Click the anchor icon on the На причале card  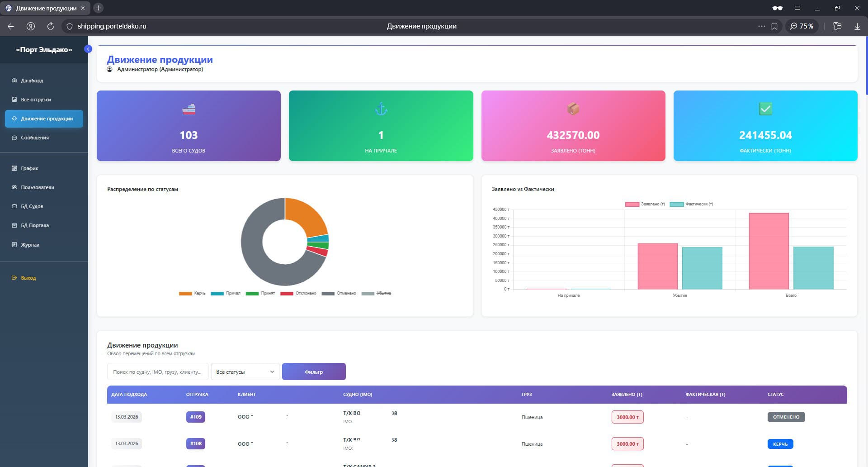click(x=381, y=109)
